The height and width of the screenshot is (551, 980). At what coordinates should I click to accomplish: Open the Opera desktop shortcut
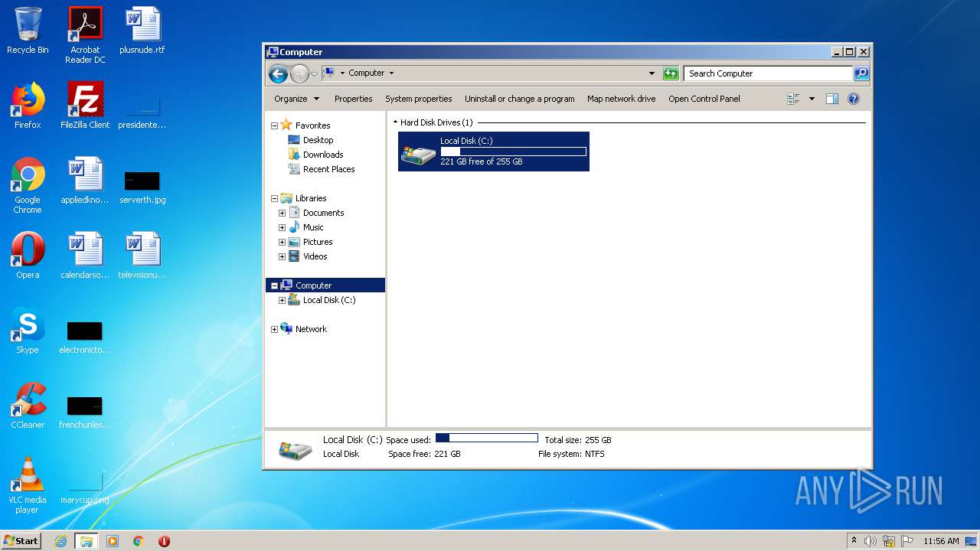[28, 256]
